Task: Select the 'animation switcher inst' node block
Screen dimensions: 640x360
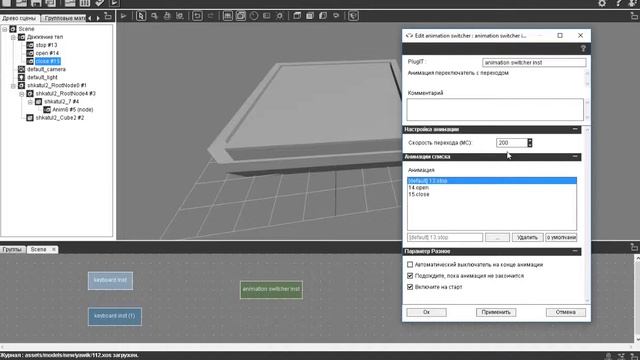Action: coord(271,289)
